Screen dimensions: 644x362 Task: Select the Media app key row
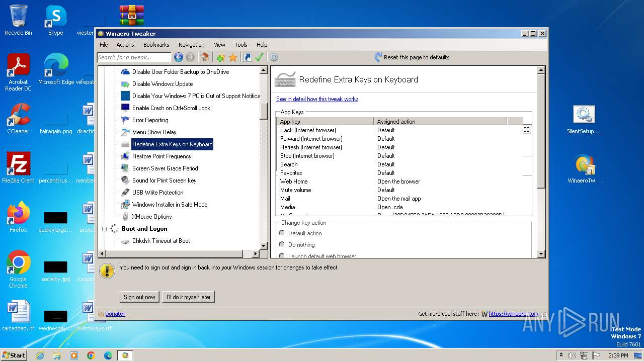tap(400, 207)
